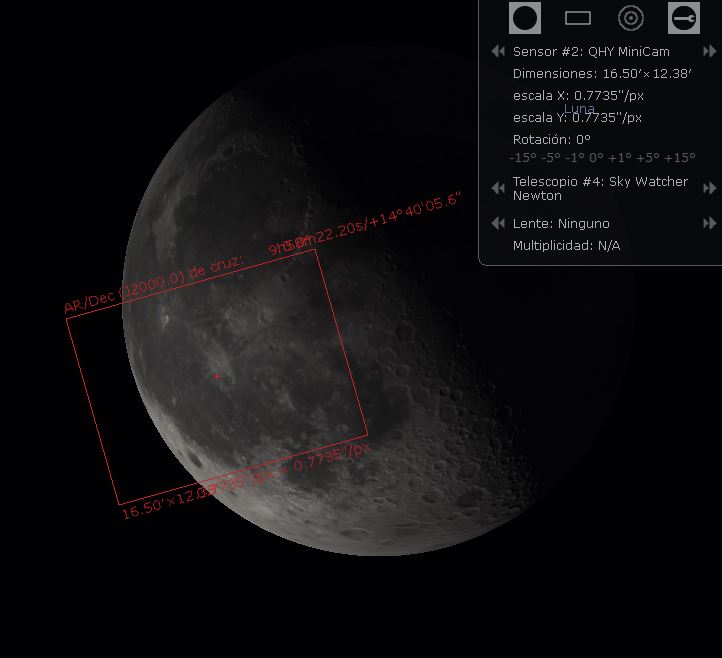Choose the previous lens

point(497,223)
